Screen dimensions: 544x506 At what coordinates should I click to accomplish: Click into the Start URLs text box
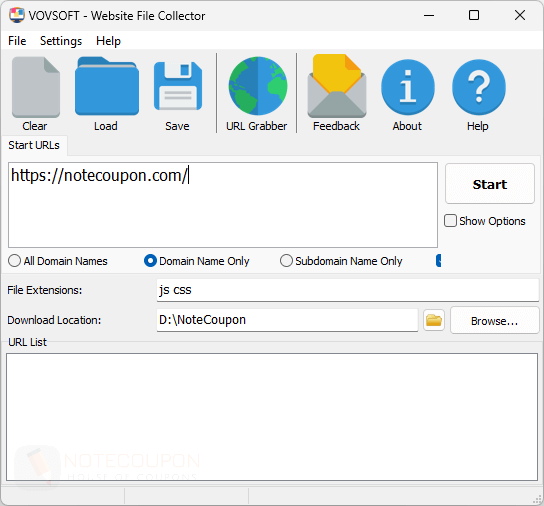(223, 205)
